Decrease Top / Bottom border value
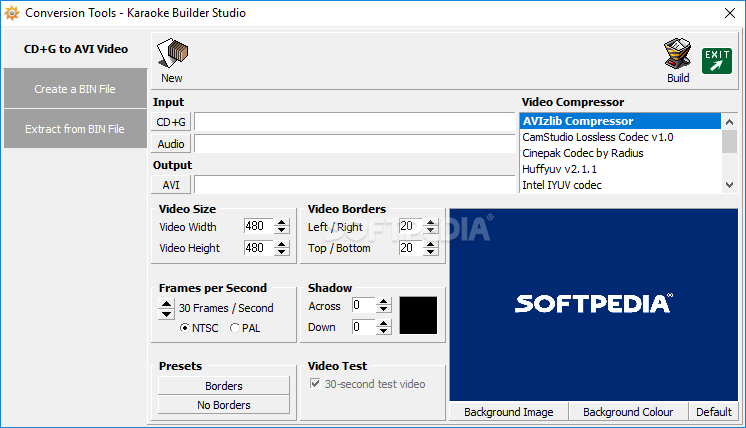 pyautogui.click(x=431, y=252)
